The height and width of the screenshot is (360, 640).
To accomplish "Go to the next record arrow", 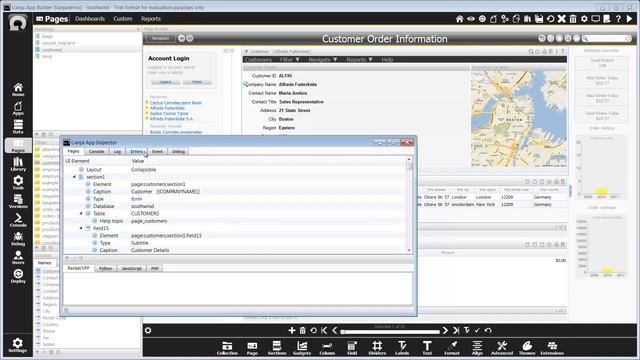I will pyautogui.click(x=445, y=330).
